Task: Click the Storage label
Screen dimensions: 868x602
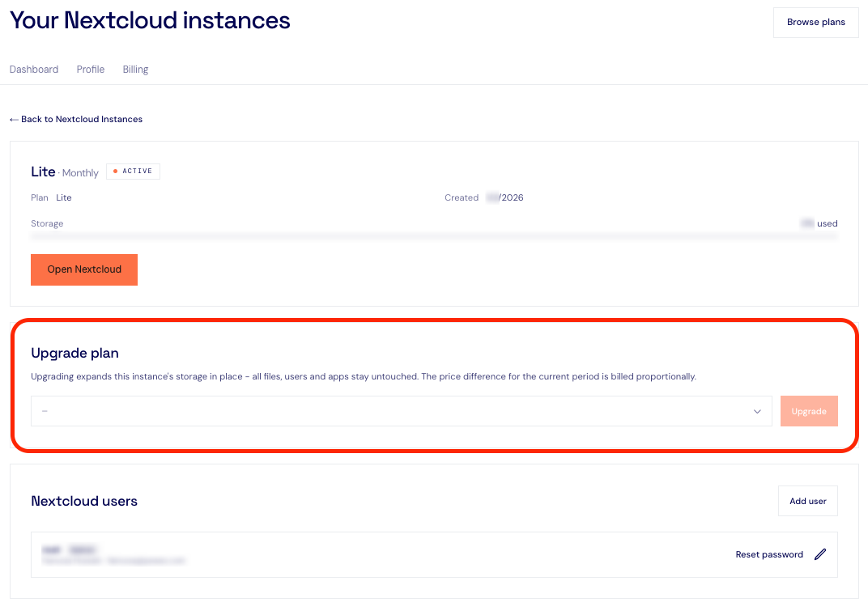Action: 47,223
